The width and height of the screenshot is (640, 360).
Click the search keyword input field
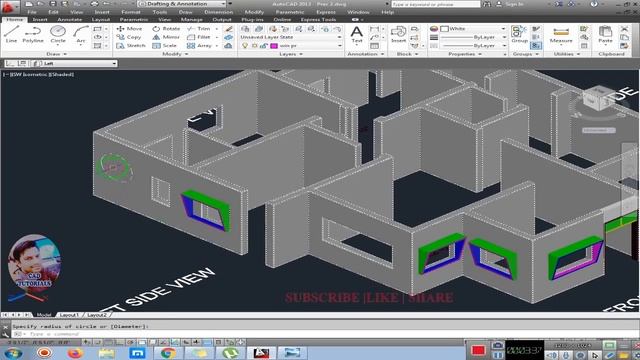436,4
